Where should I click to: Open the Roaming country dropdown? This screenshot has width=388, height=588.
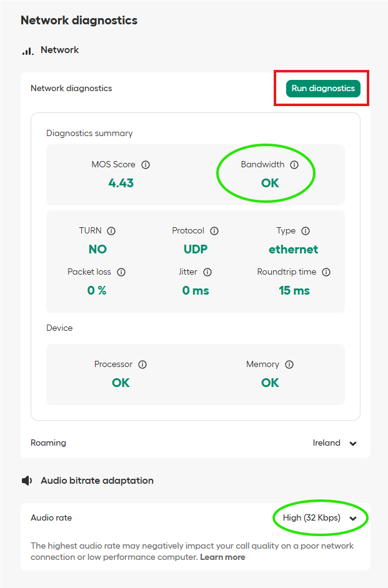point(334,443)
